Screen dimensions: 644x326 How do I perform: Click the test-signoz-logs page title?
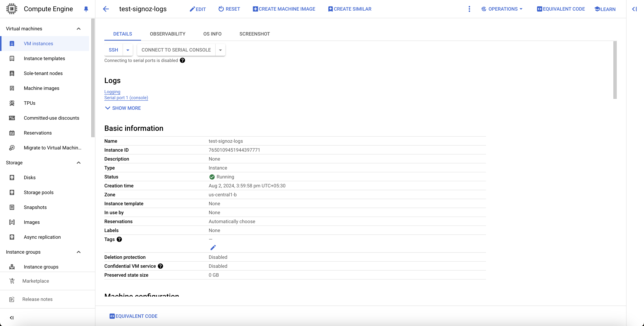[x=143, y=9]
